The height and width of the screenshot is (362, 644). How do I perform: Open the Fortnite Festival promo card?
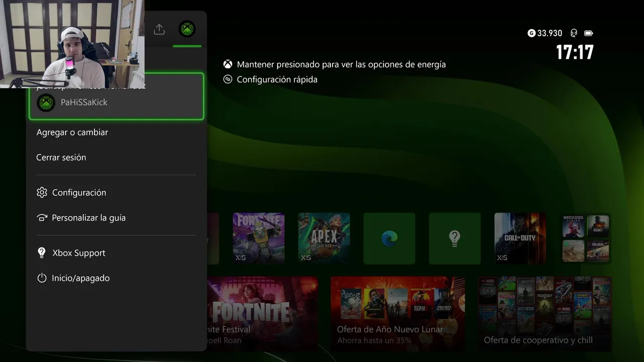pyautogui.click(x=262, y=313)
